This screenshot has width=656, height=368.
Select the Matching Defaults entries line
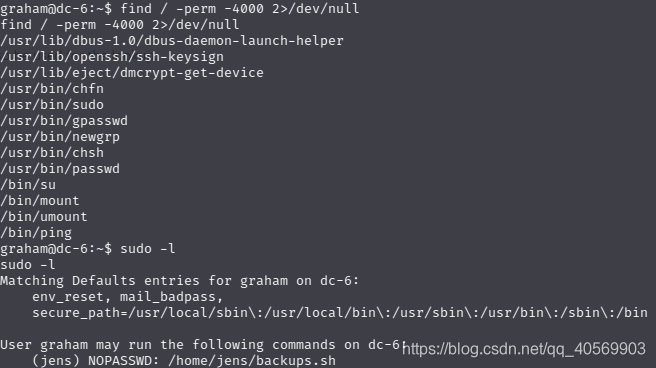[179, 281]
